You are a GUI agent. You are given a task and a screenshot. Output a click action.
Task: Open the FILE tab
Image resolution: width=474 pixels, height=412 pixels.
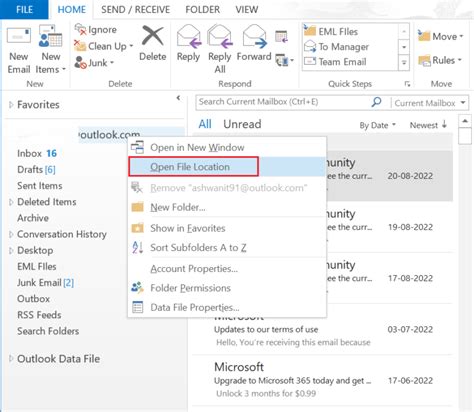[x=24, y=9]
